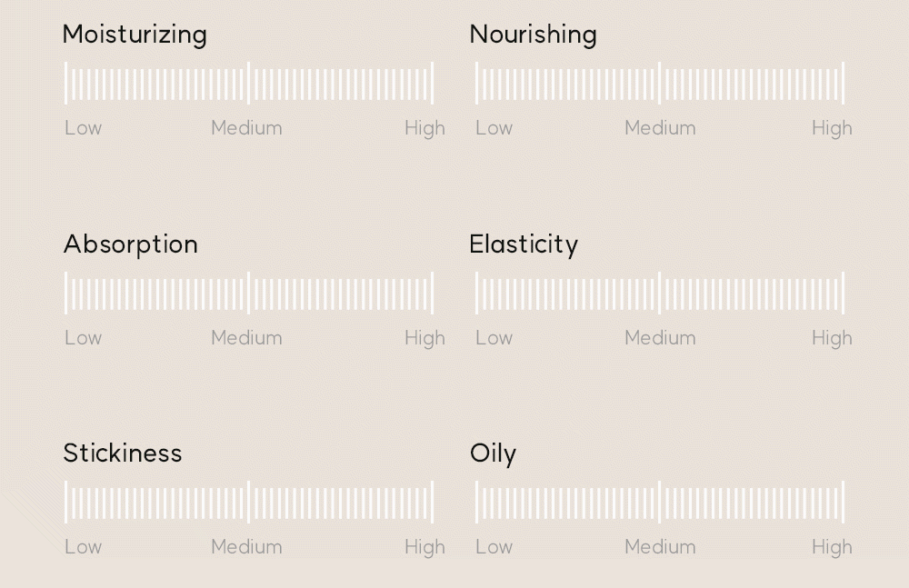The height and width of the screenshot is (588, 909).
Task: Click Low under the Oily scale
Action: (494, 547)
